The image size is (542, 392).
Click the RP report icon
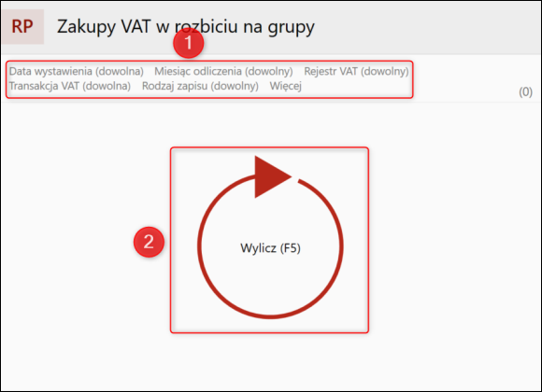point(22,26)
